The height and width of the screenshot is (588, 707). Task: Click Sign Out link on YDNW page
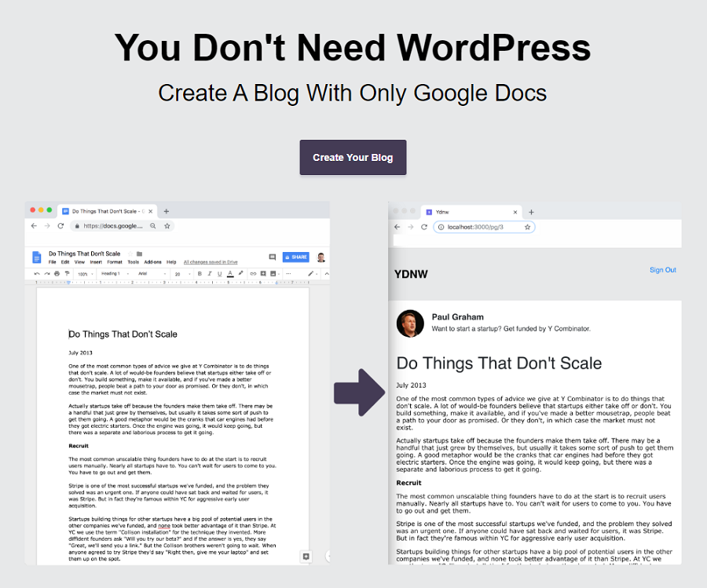tap(663, 270)
